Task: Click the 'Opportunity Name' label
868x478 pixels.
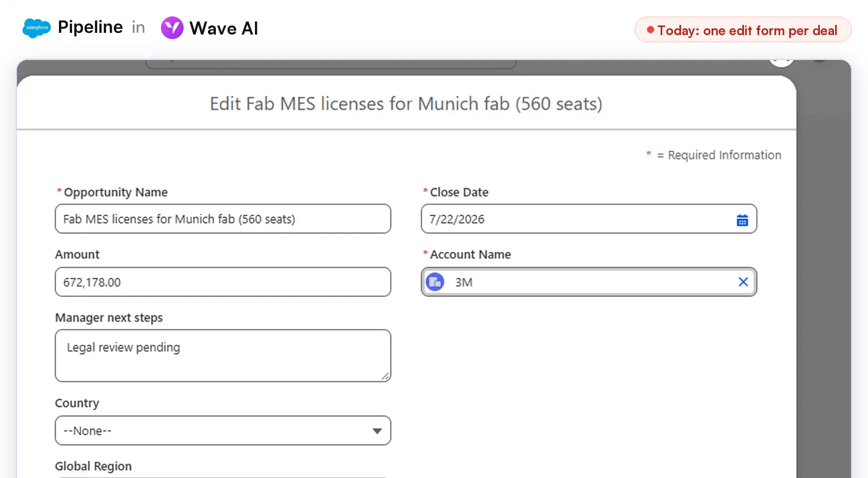Action: click(116, 193)
